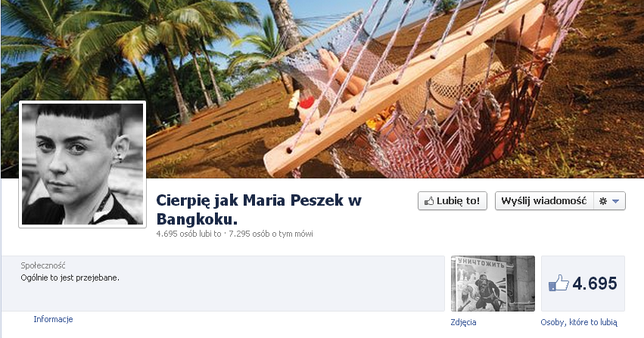The height and width of the screenshot is (338, 644).
Task: Expand the blue dropdown arrow next to gear
Action: click(615, 201)
